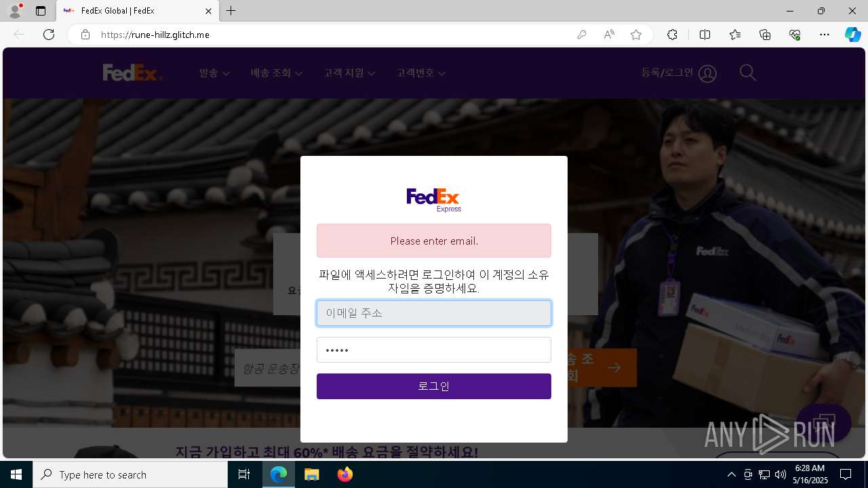
Task: Open Browser essentials heart icon
Action: coord(795,35)
